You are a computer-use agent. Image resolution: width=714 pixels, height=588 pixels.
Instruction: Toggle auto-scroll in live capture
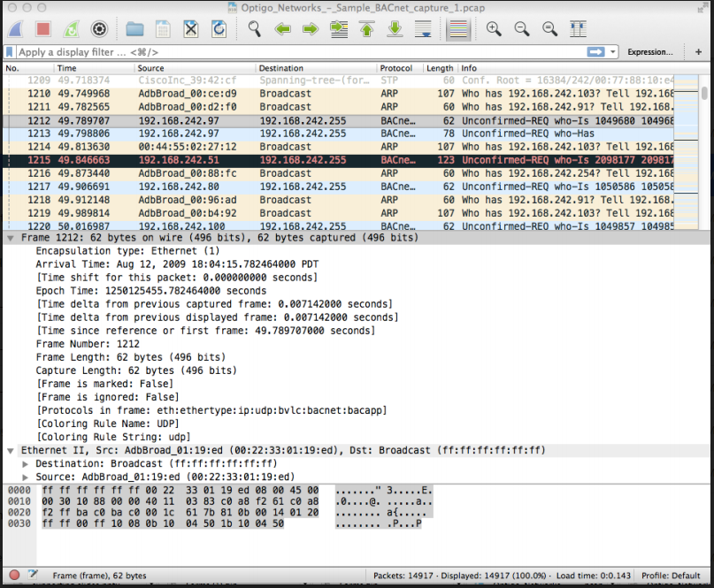point(422,27)
